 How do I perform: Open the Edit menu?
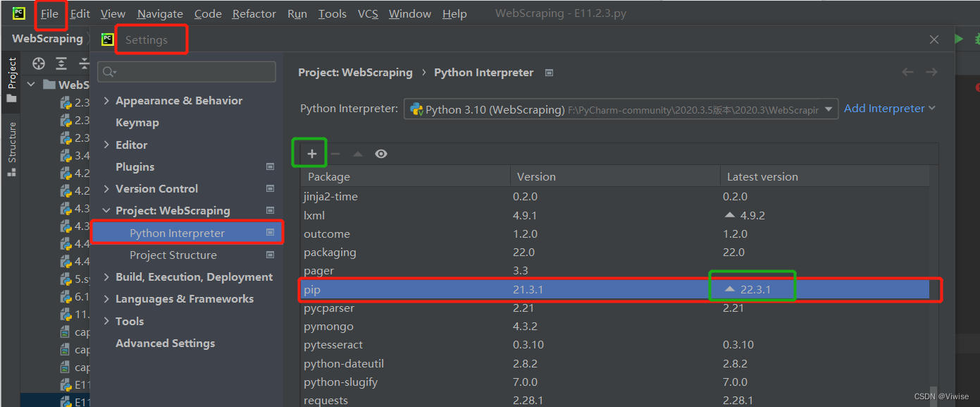[80, 13]
